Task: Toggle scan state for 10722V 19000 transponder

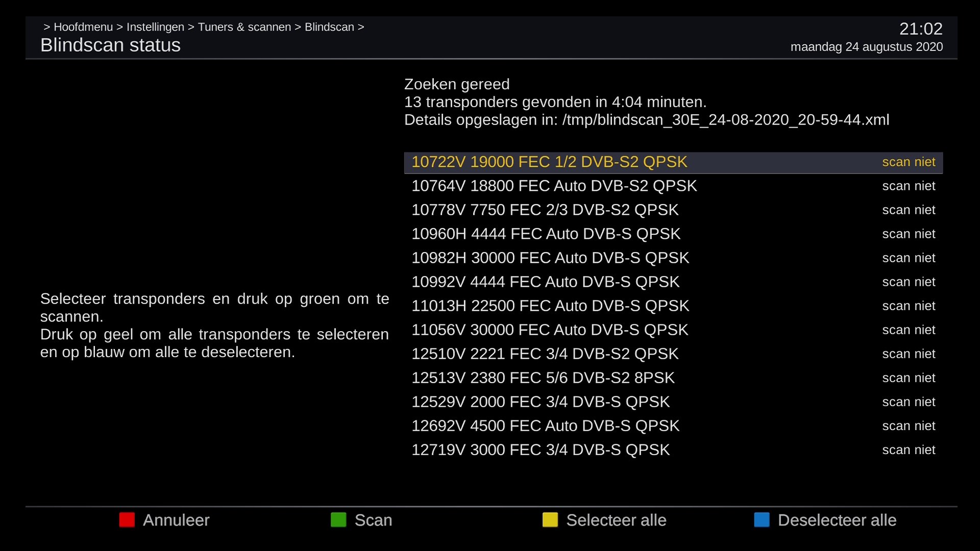Action: click(x=908, y=162)
